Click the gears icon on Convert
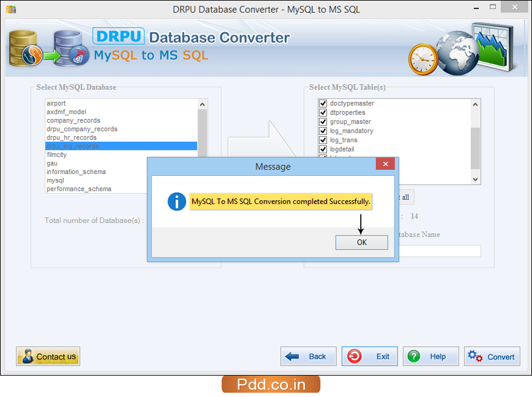Screen dimensions: 532x397 tap(475, 356)
